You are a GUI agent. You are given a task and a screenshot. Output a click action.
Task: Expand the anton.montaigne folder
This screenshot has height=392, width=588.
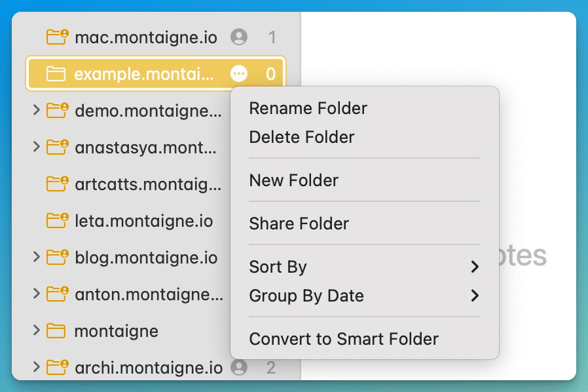coord(37,294)
